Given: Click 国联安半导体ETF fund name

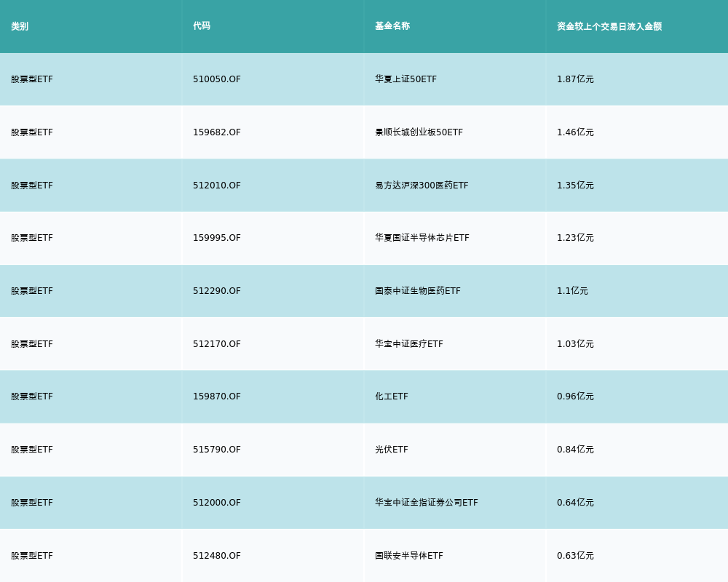Looking at the screenshot, I should pyautogui.click(x=409, y=556).
